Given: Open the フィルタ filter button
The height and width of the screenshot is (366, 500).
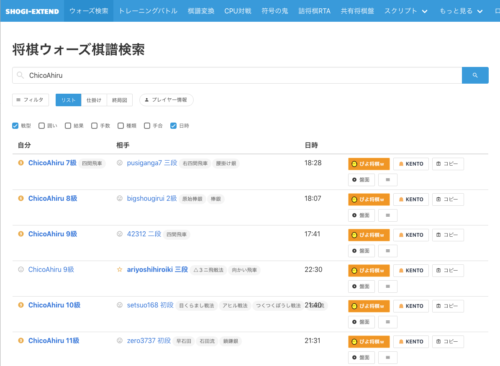Looking at the screenshot, I should (30, 100).
